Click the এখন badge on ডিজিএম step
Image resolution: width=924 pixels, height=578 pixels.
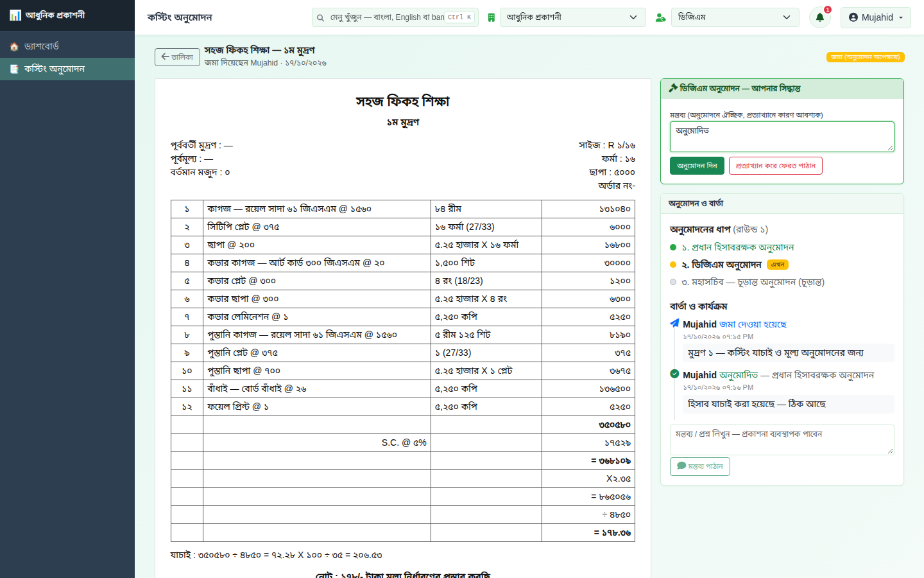coord(778,265)
